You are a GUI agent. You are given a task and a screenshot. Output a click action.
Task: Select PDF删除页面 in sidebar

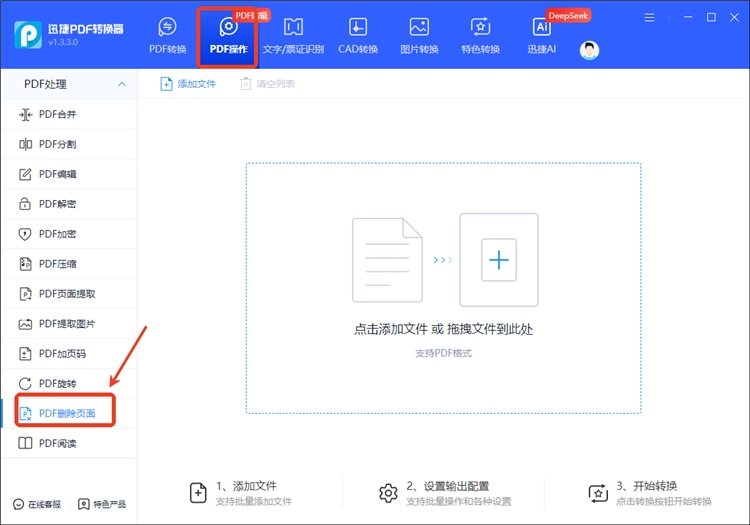point(69,414)
